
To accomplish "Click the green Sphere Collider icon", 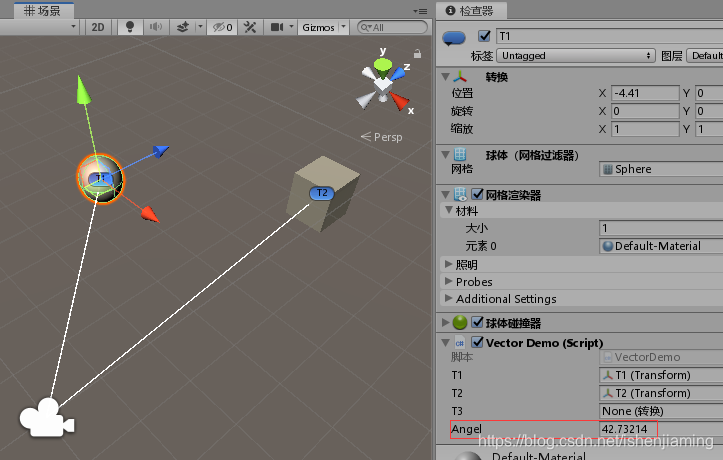I will [460, 322].
